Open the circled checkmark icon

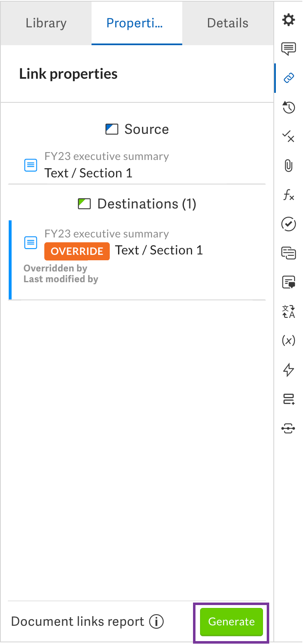289,224
